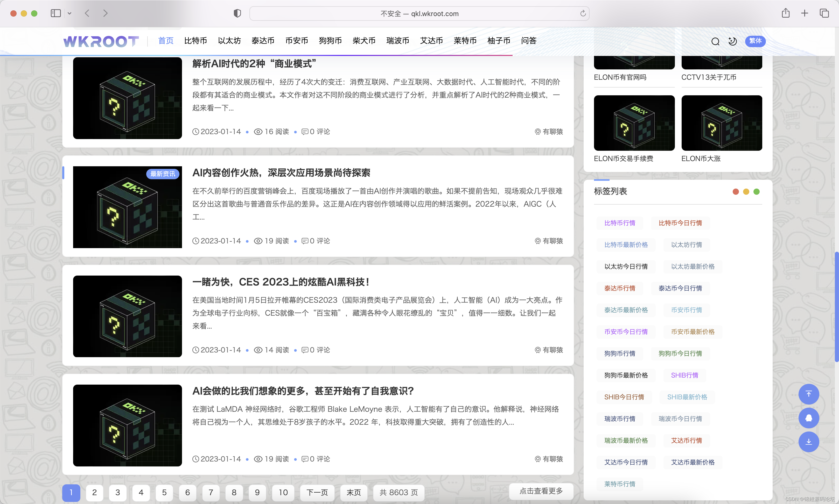
Task: Click the bell notification floating button
Action: (808, 418)
